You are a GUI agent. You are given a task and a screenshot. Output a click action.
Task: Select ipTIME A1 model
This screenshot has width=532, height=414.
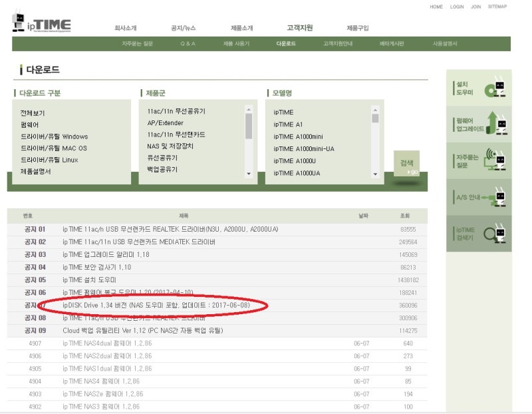(x=288, y=124)
